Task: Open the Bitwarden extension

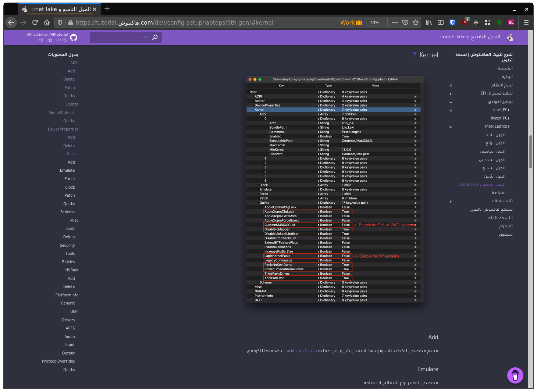Action: (x=452, y=22)
